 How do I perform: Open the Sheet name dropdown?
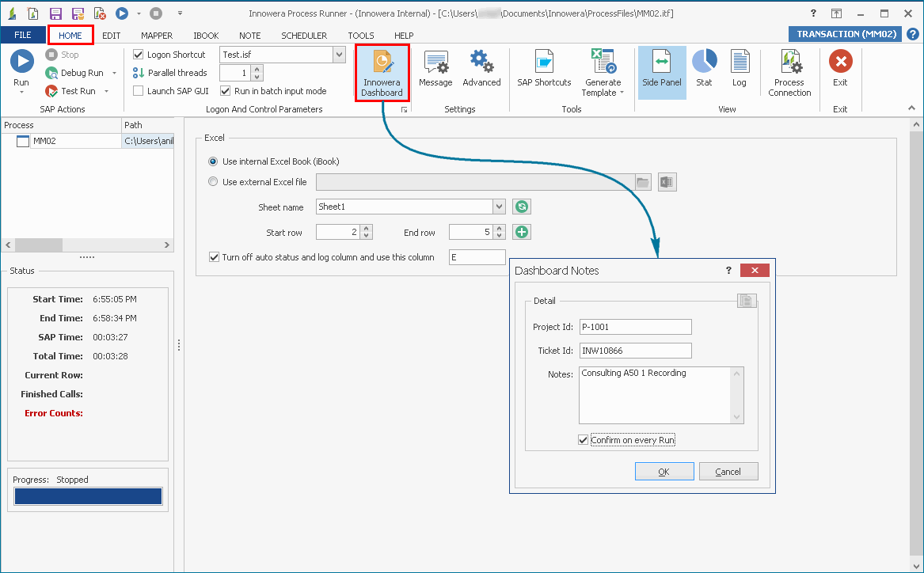(x=498, y=207)
